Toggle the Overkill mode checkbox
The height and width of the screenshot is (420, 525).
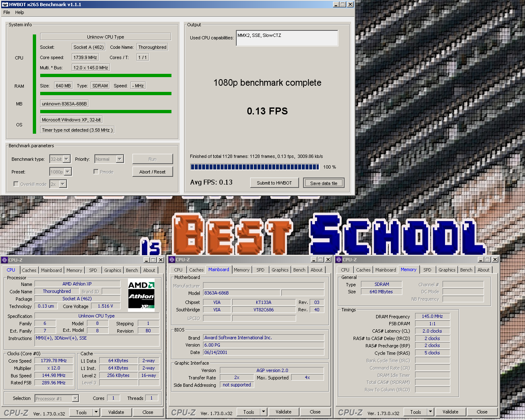(x=16, y=184)
